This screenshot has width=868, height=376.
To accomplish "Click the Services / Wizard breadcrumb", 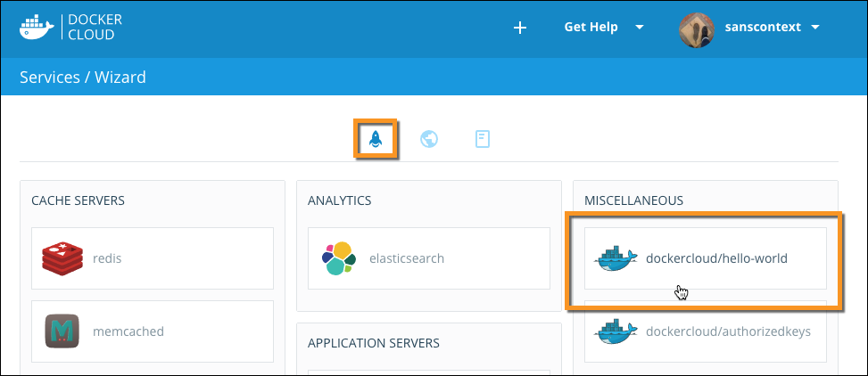I will [x=83, y=78].
